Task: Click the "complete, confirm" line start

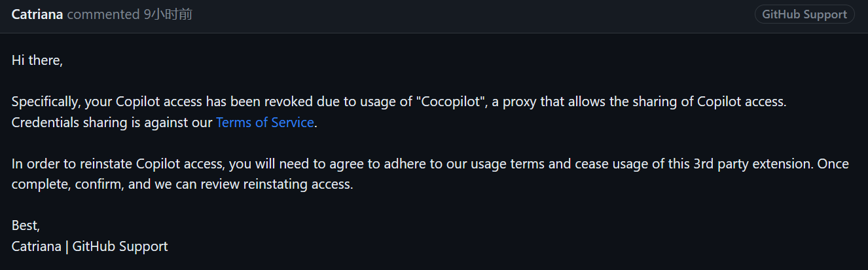Action: tap(68, 185)
